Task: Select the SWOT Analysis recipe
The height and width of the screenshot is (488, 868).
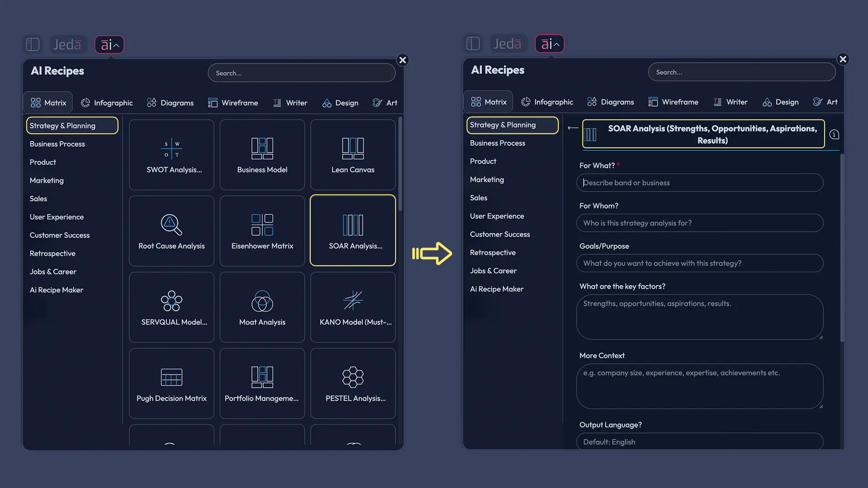Action: pyautogui.click(x=171, y=154)
